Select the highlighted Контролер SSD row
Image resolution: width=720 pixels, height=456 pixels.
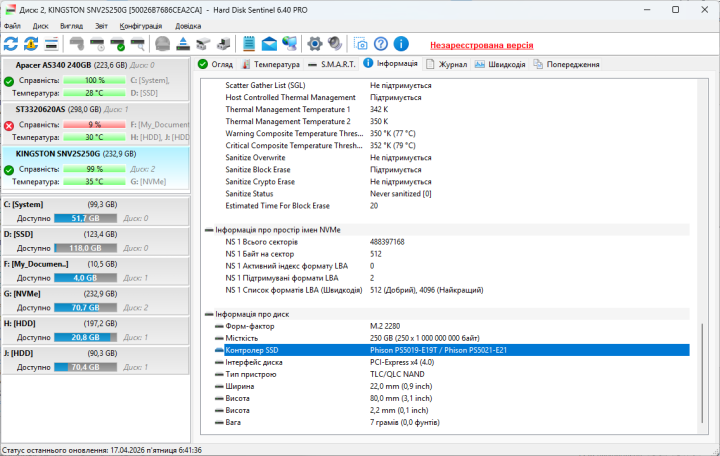456,350
